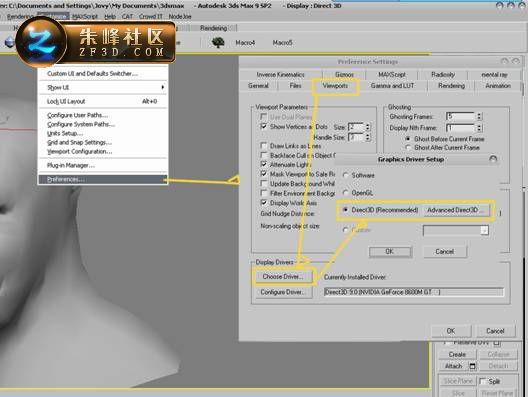Enable Backface Cull on Object Creation
Screen dimensions: 528x397
[x=264, y=155]
